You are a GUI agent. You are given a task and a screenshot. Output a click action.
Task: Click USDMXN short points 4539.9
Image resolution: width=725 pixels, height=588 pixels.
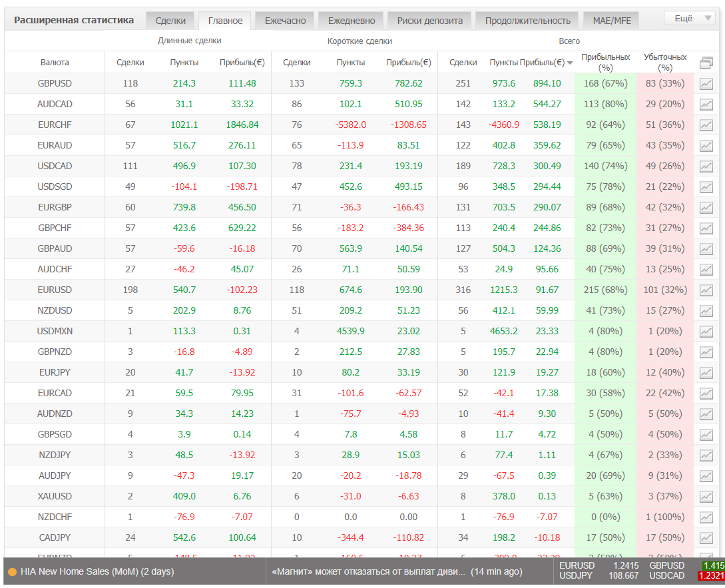click(x=350, y=331)
